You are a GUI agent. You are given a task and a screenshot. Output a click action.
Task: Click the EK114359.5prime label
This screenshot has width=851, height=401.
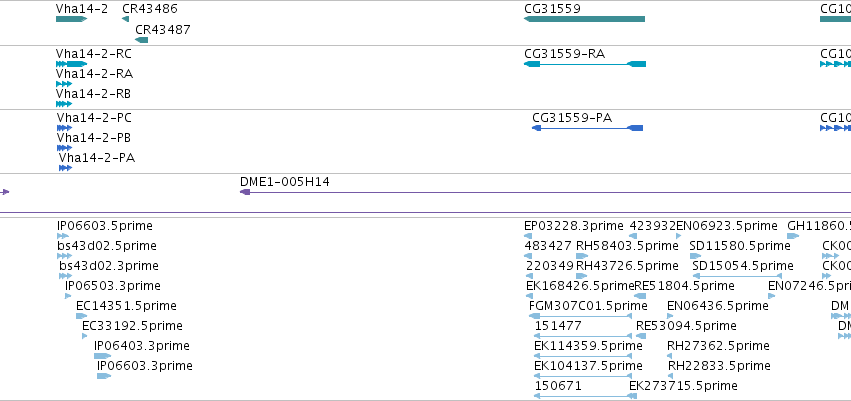click(x=588, y=346)
